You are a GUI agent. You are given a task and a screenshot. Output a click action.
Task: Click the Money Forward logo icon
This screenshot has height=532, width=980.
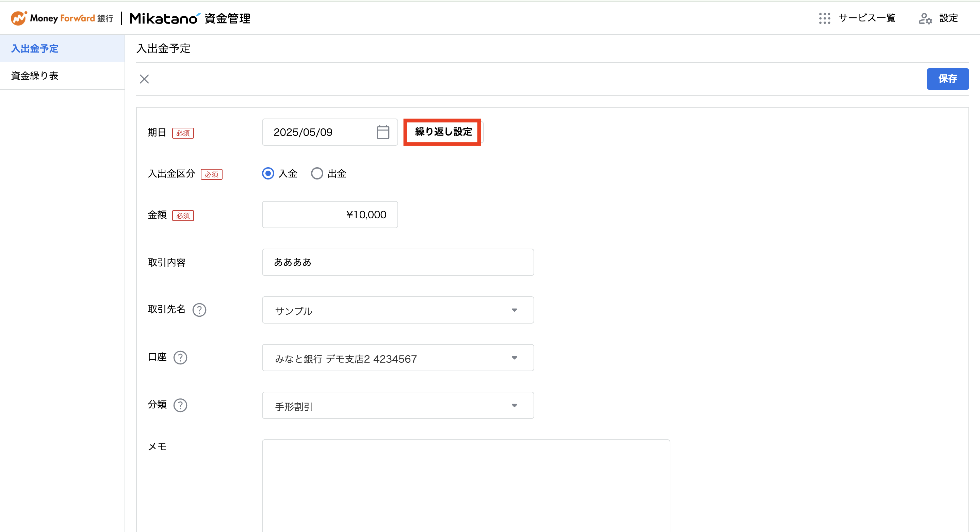[19, 18]
